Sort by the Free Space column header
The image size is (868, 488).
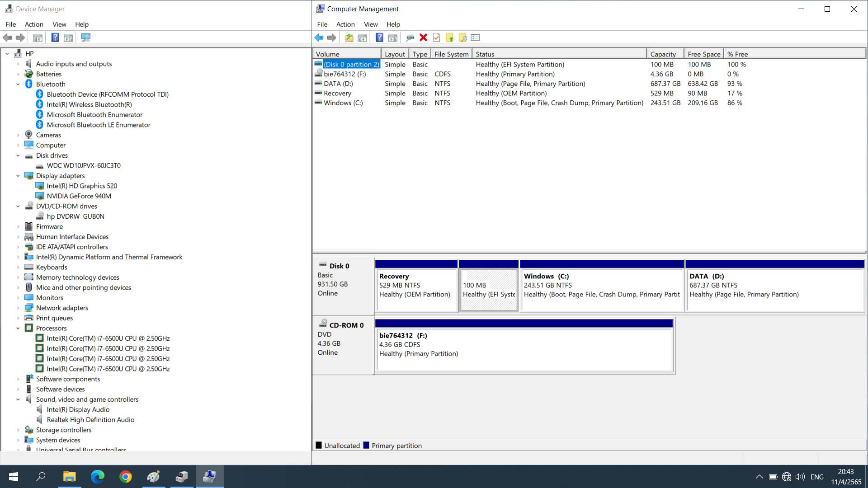[704, 54]
